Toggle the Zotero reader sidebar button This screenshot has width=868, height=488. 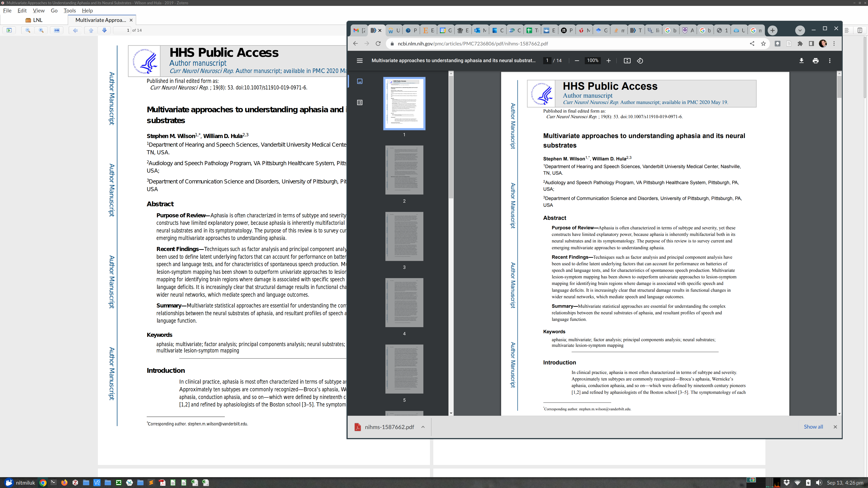pyautogui.click(x=9, y=30)
